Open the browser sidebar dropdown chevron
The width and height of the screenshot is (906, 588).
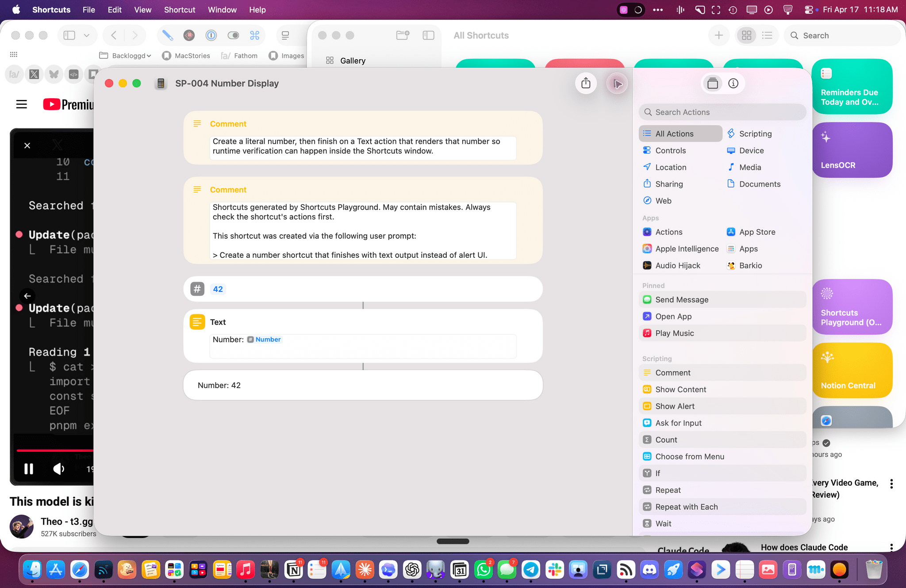coord(87,35)
